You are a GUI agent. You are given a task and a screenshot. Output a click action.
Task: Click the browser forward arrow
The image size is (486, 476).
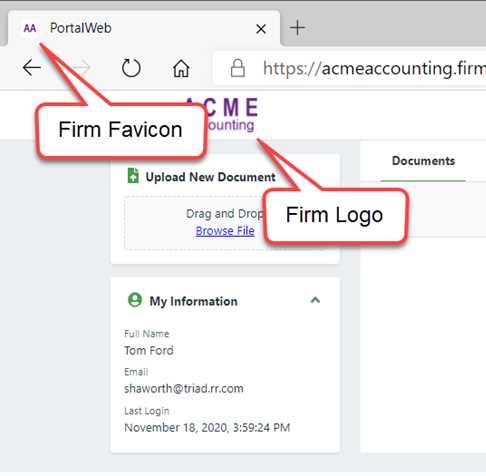(81, 68)
